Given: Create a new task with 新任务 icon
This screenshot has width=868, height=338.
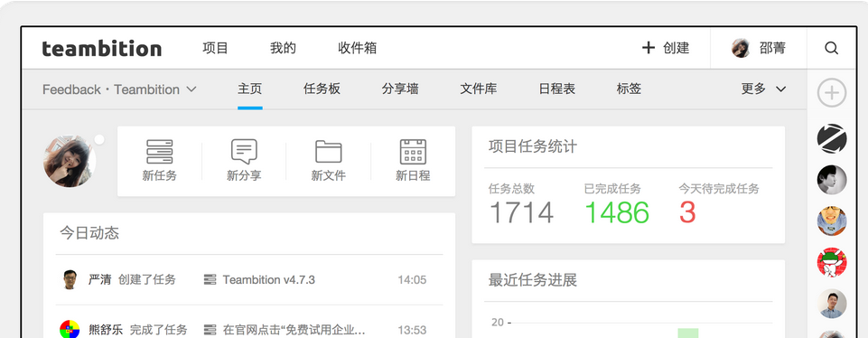Looking at the screenshot, I should pyautogui.click(x=160, y=161).
